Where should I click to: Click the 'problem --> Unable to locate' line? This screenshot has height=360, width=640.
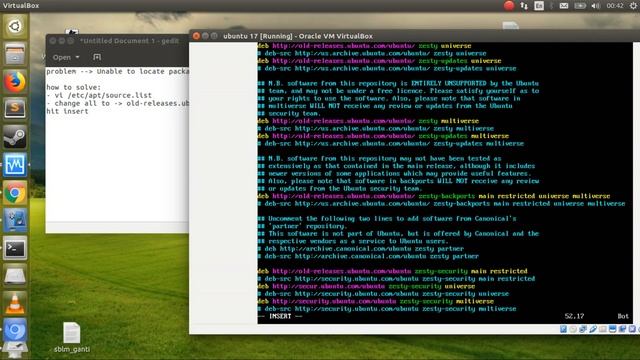pyautogui.click(x=118, y=71)
